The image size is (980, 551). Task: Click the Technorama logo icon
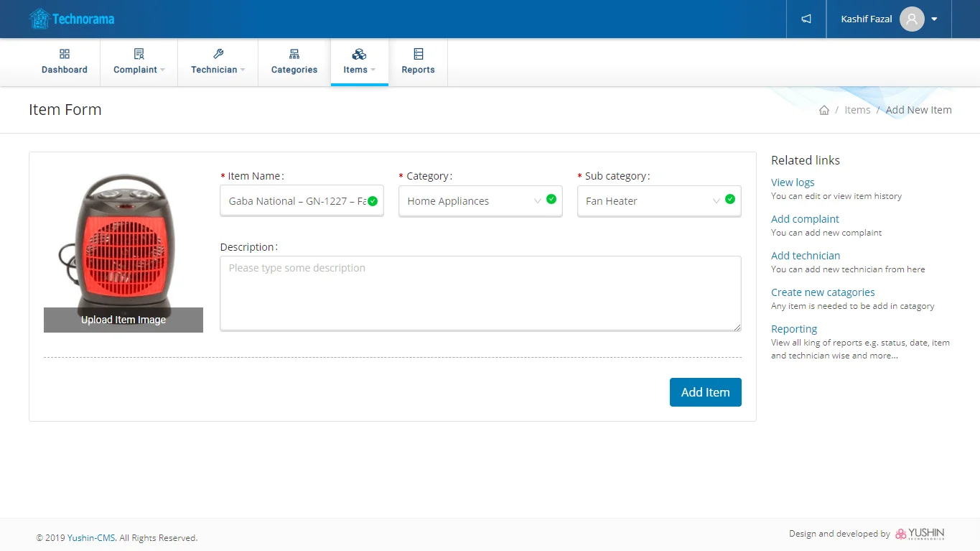click(x=39, y=19)
